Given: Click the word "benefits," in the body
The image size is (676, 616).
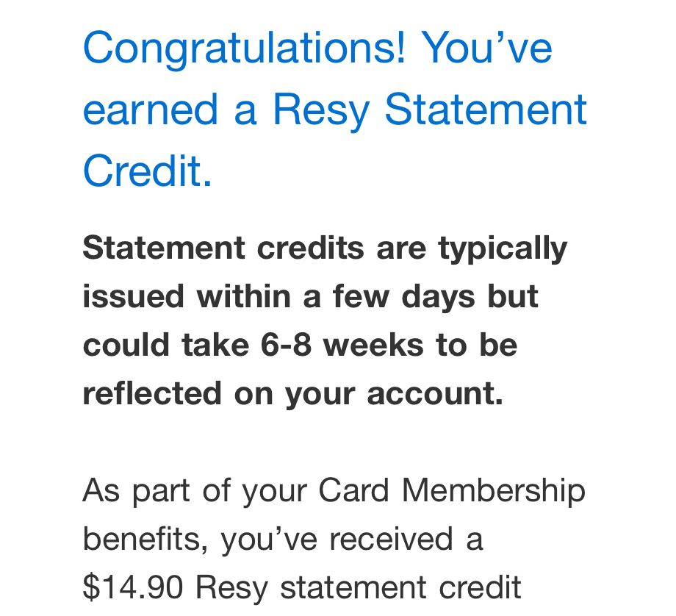Looking at the screenshot, I should point(145,540).
